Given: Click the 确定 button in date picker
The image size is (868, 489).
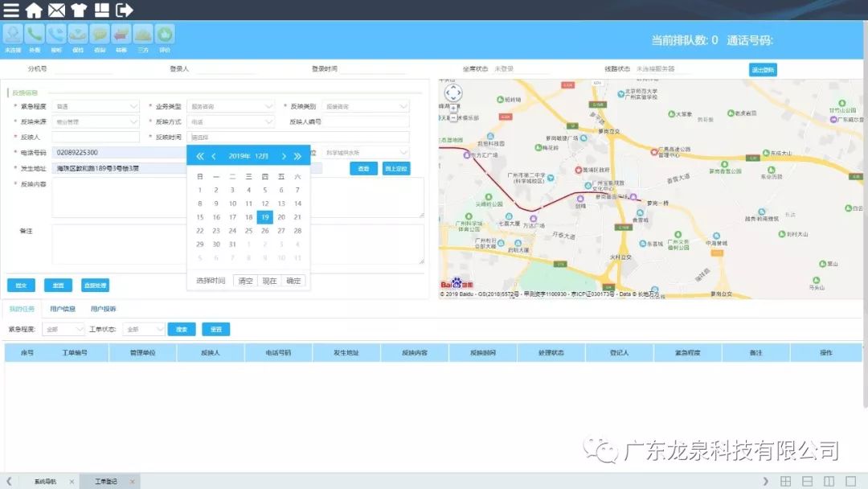Looking at the screenshot, I should pos(293,281).
